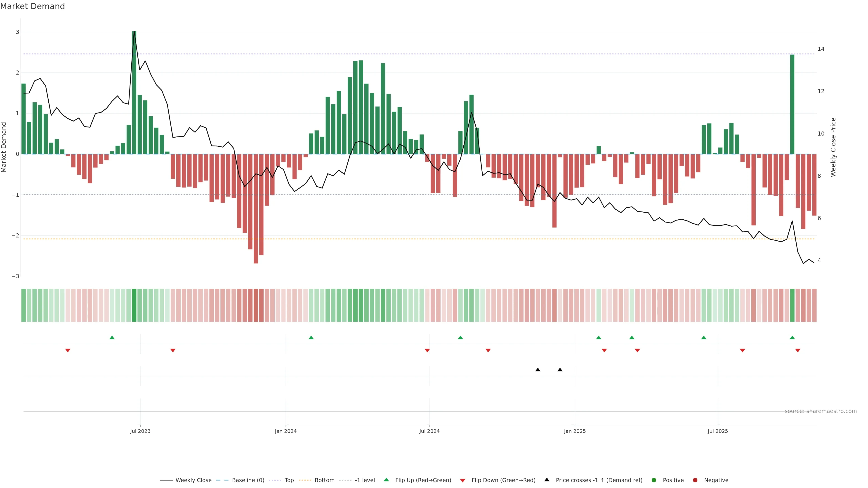This screenshot has width=868, height=488.
Task: Select the Jul 2023 x-axis label
Action: 140,431
